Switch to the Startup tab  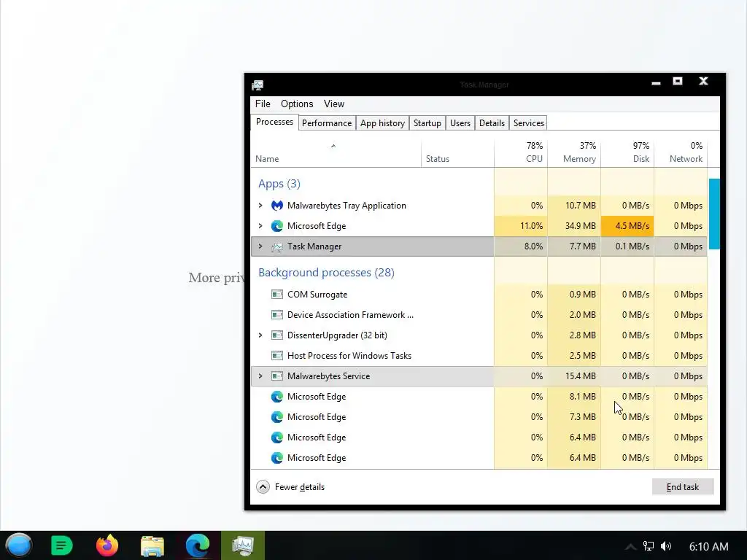coord(427,123)
